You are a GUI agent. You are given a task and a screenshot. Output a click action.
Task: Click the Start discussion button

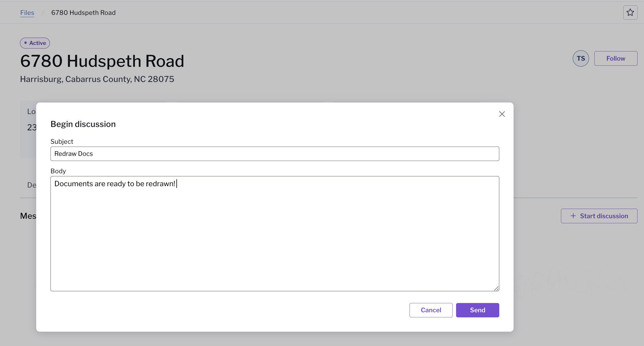tap(599, 216)
